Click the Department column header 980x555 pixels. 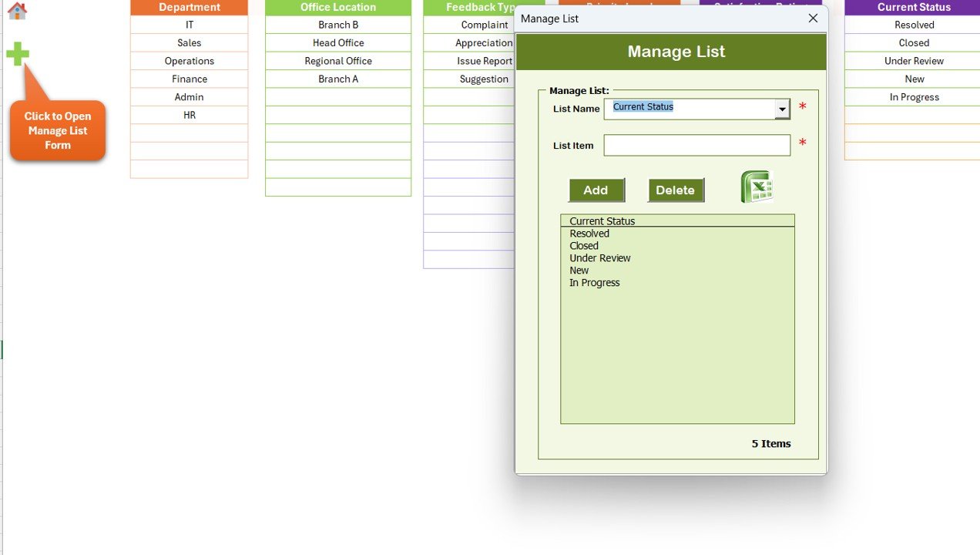coord(189,7)
